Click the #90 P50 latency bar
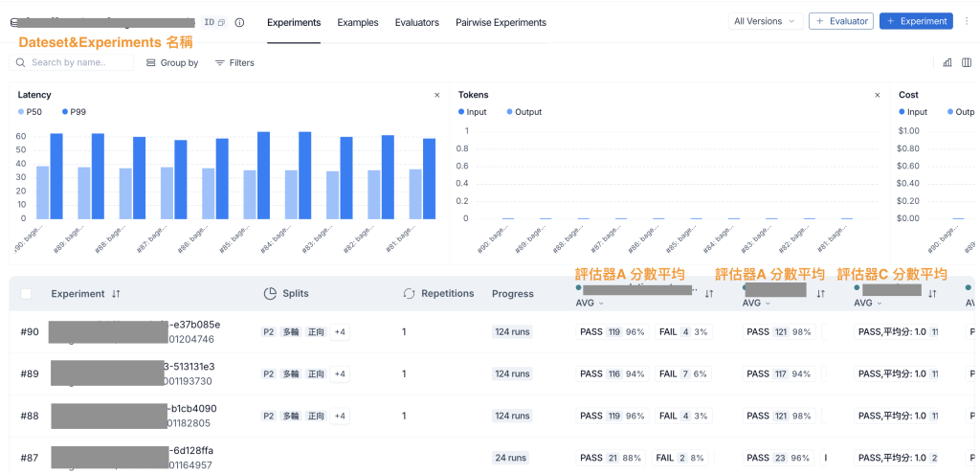The width and height of the screenshot is (980, 474). tap(42, 192)
